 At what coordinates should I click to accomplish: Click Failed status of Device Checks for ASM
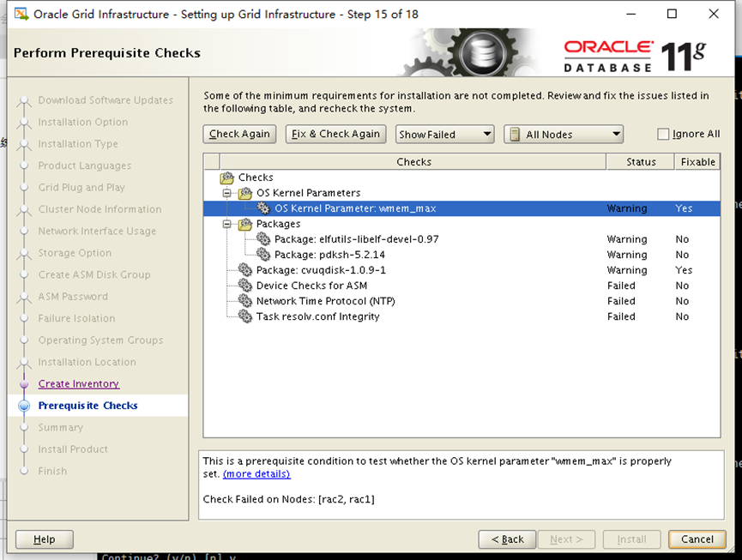[621, 286]
